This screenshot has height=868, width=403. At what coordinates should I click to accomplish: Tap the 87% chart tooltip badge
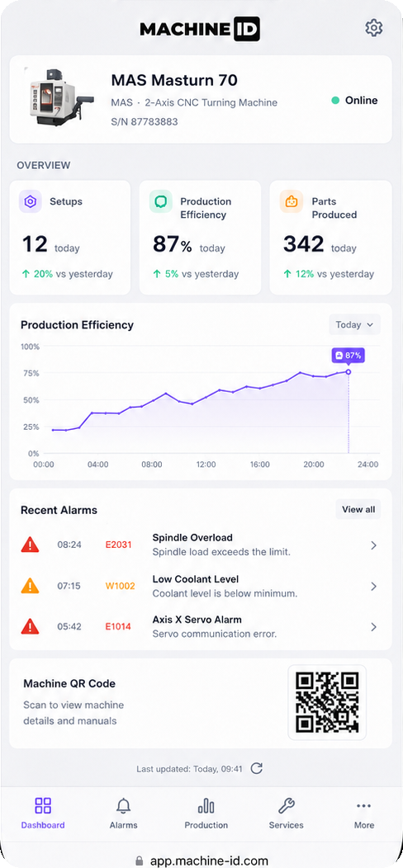point(348,356)
